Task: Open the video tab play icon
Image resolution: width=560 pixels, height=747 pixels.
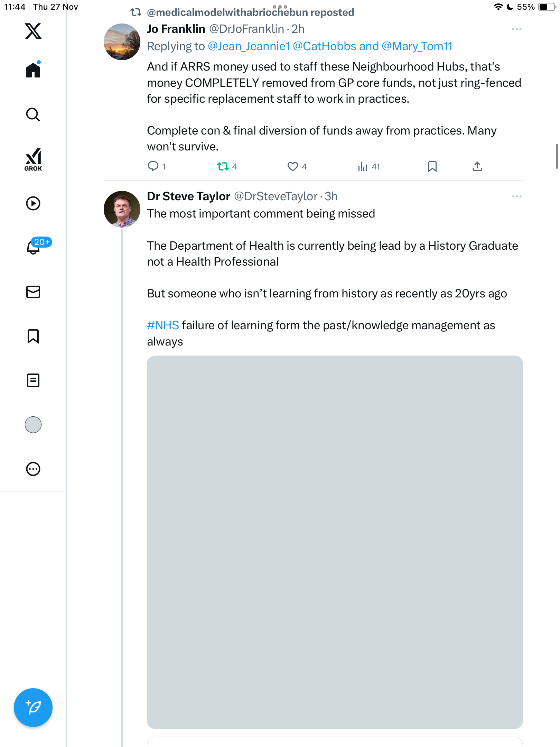Action: pos(33,203)
